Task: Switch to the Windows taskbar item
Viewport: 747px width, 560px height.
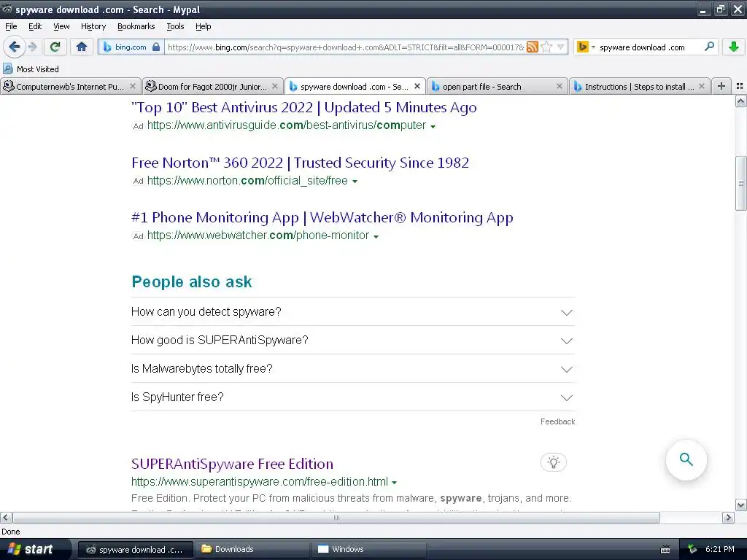Action: (x=369, y=549)
